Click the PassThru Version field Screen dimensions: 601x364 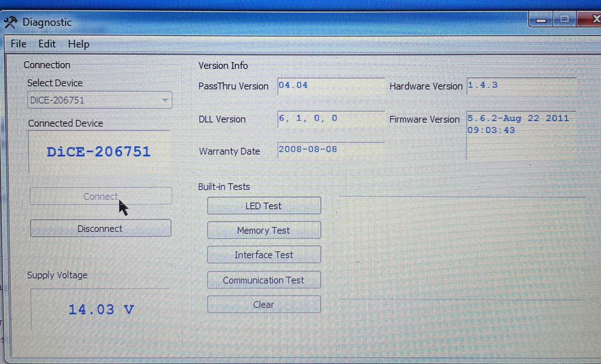(331, 86)
